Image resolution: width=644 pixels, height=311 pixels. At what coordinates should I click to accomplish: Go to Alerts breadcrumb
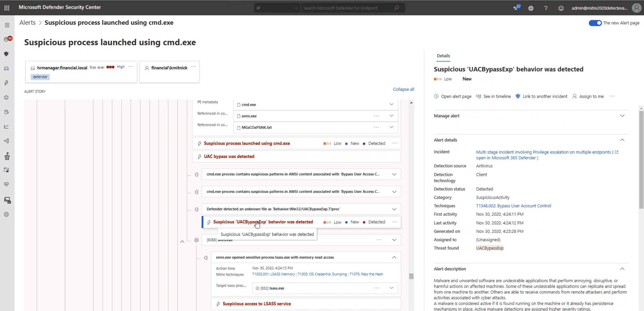pos(28,23)
